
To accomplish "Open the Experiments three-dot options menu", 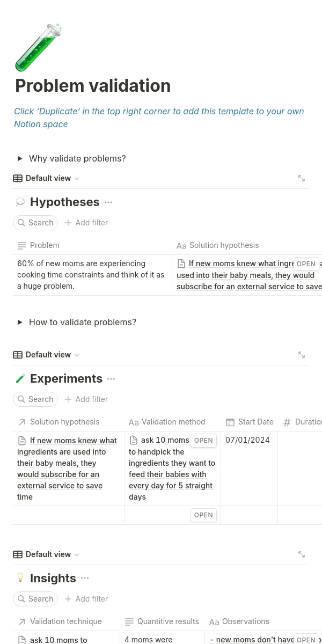I will pyautogui.click(x=111, y=379).
